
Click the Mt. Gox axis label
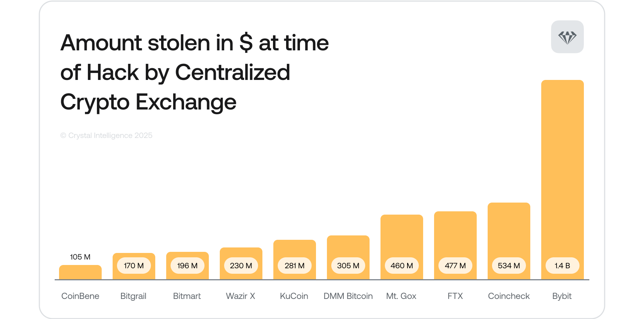pyautogui.click(x=401, y=296)
